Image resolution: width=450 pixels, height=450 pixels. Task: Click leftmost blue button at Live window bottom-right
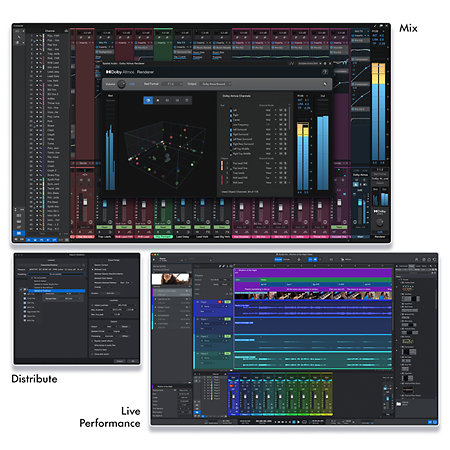point(430,422)
